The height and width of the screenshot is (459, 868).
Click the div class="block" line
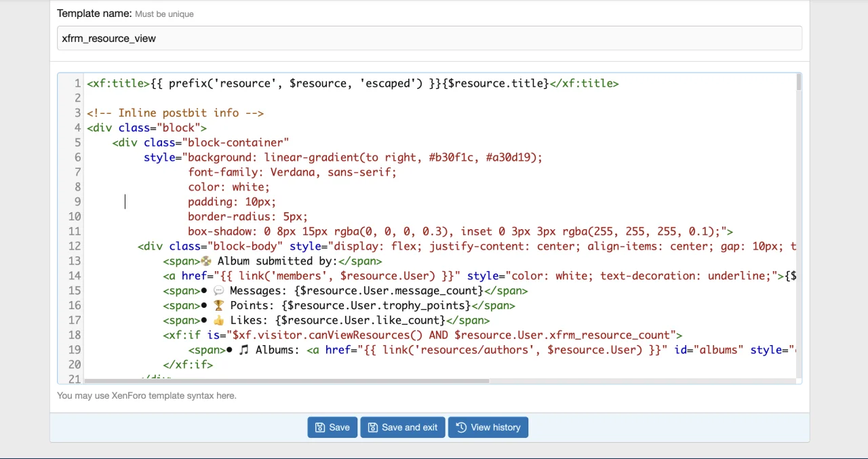click(x=146, y=127)
